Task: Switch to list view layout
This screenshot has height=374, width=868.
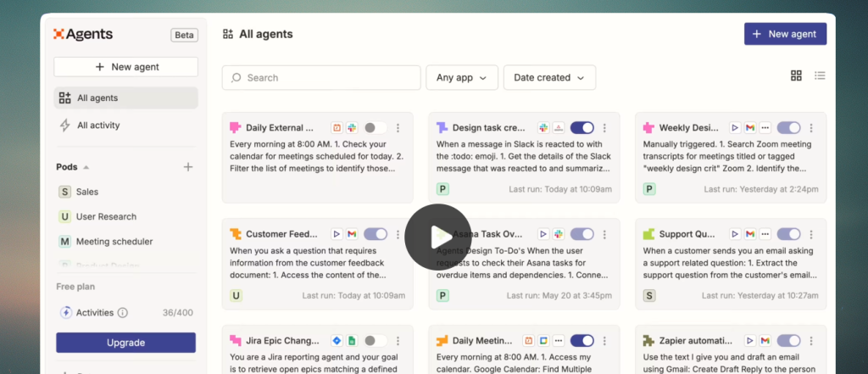Action: tap(820, 76)
